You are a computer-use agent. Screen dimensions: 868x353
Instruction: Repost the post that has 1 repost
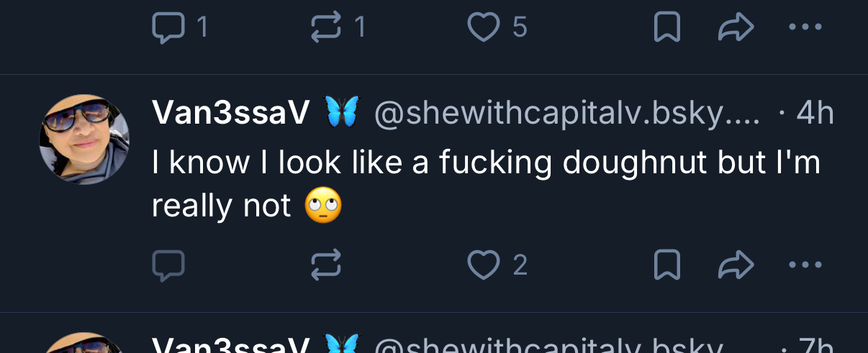326,28
